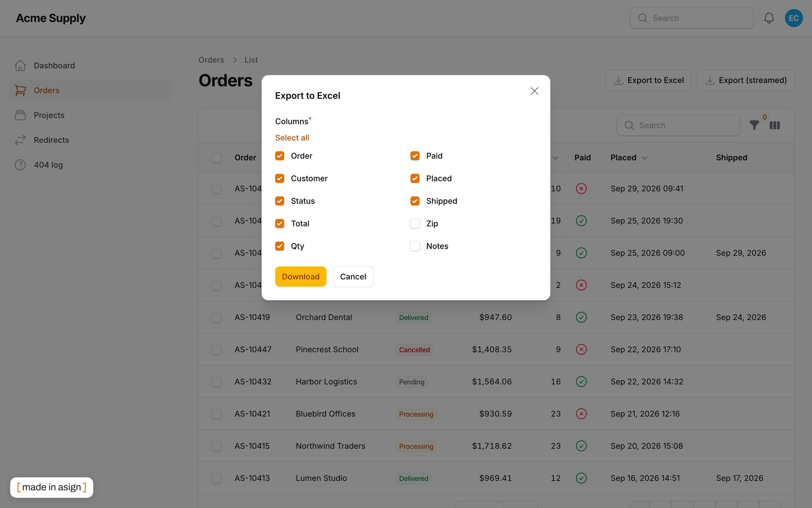Close the Export to Excel dialog
This screenshot has height=508, width=812.
[534, 91]
